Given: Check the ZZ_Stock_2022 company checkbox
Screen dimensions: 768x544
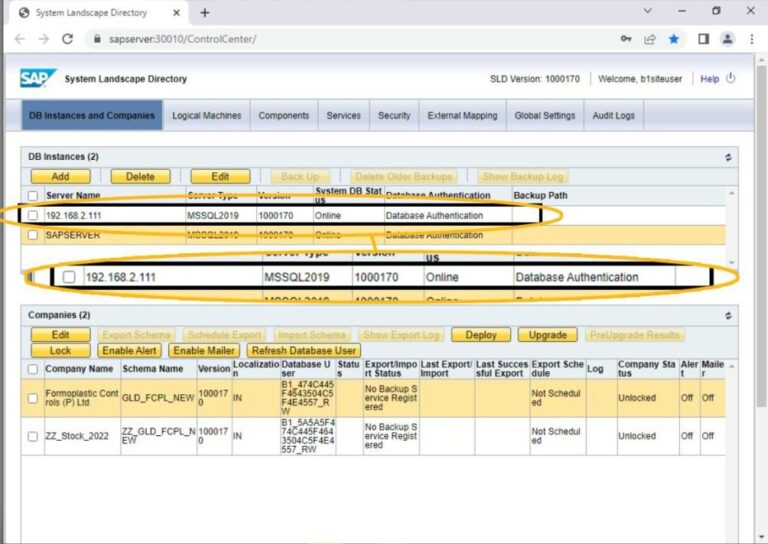Looking at the screenshot, I should tap(33, 436).
